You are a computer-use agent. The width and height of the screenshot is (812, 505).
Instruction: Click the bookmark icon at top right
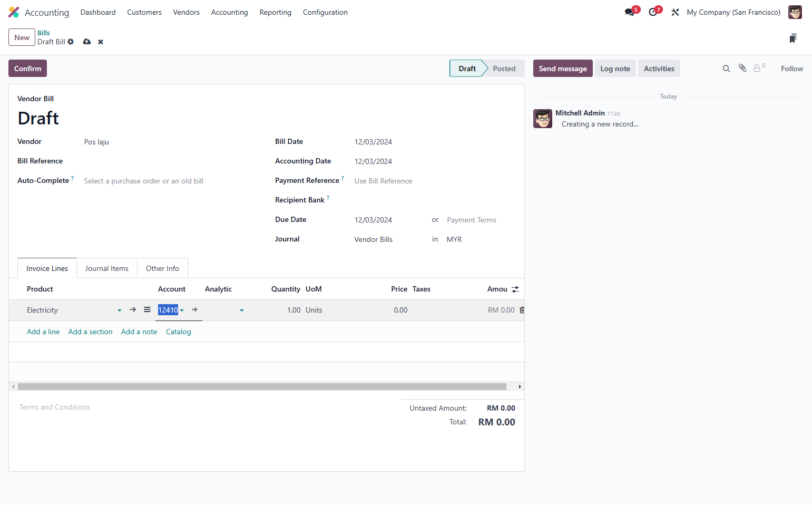point(793,38)
